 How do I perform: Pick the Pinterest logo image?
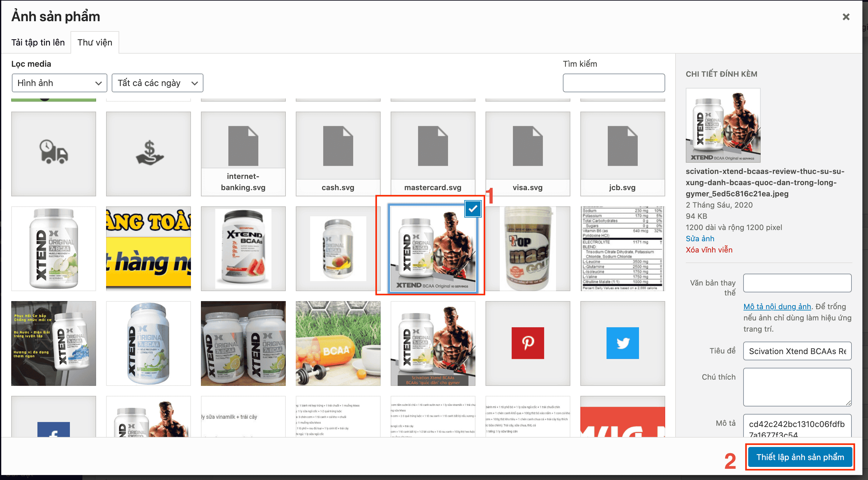point(528,343)
